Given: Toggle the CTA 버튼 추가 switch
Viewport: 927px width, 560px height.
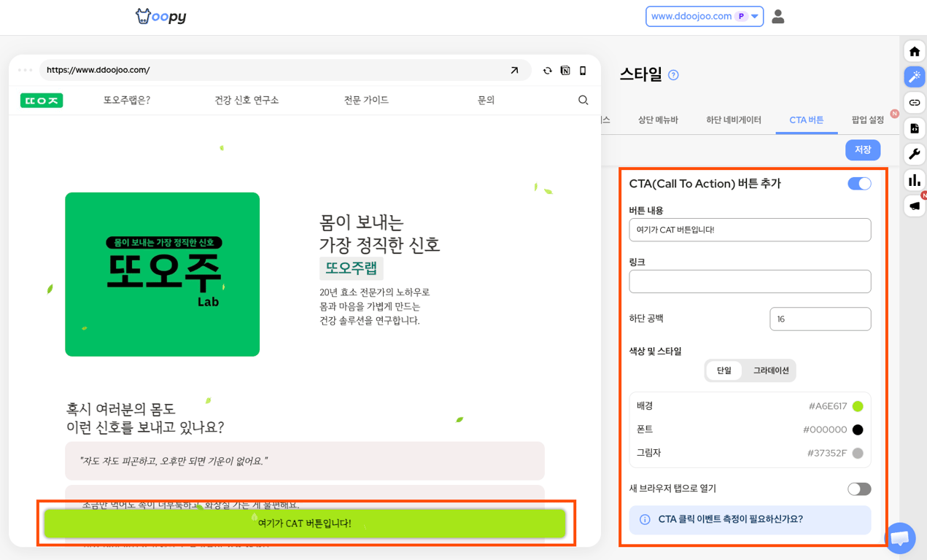Looking at the screenshot, I should point(859,184).
